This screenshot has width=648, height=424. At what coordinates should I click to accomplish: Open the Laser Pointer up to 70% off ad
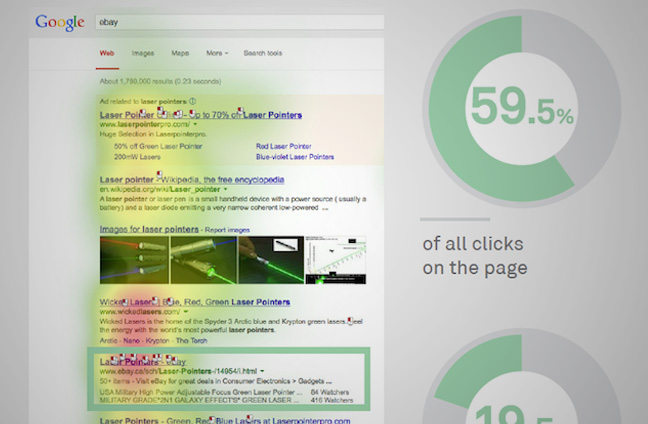tap(201, 115)
